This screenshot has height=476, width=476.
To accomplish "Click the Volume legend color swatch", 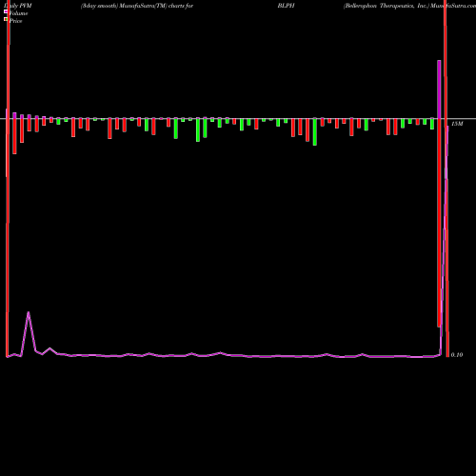I will click(6, 11).
